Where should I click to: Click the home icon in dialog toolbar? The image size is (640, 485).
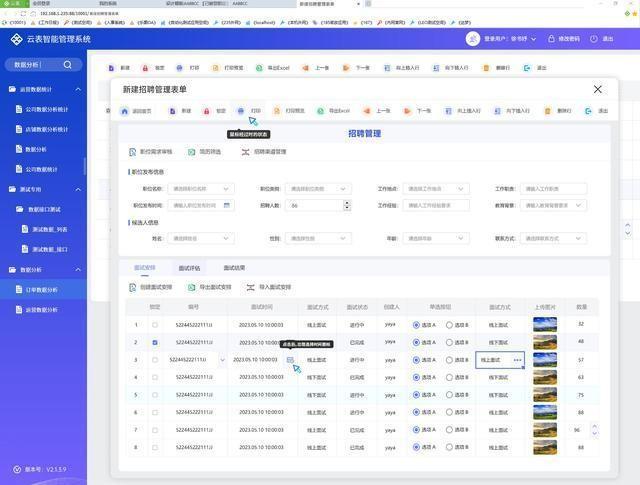tap(125, 111)
